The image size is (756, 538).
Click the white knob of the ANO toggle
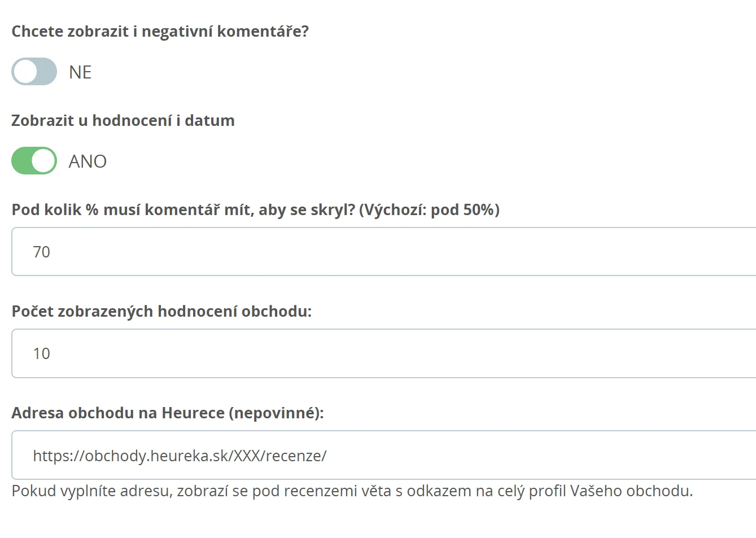click(43, 161)
